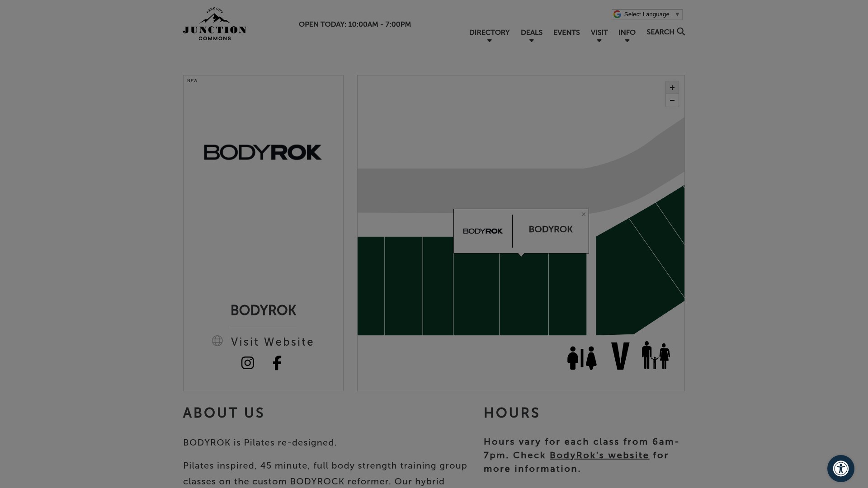868x488 pixels.
Task: Go to the EVENTS page
Action: coord(566,33)
